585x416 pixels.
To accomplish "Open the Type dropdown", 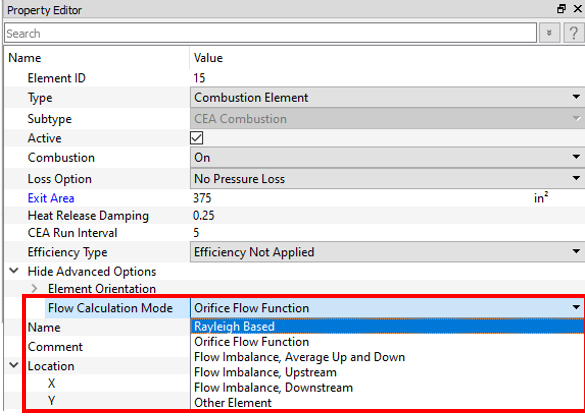I will point(388,98).
